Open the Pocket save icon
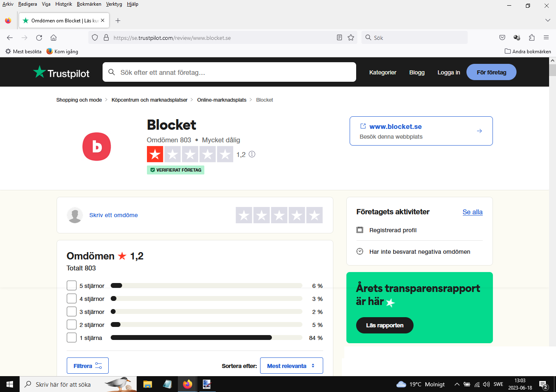The height and width of the screenshot is (392, 556). pyautogui.click(x=502, y=38)
